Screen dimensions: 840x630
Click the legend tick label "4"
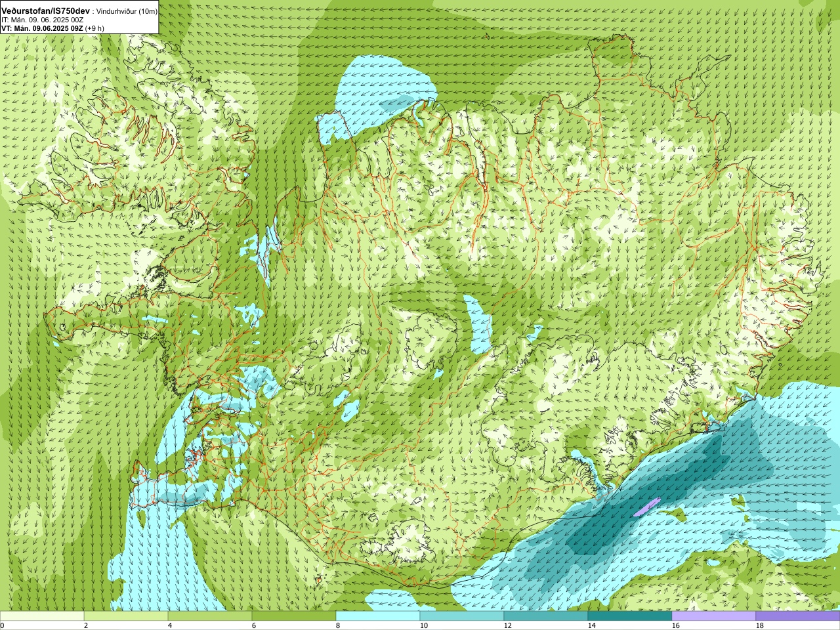pos(170,626)
